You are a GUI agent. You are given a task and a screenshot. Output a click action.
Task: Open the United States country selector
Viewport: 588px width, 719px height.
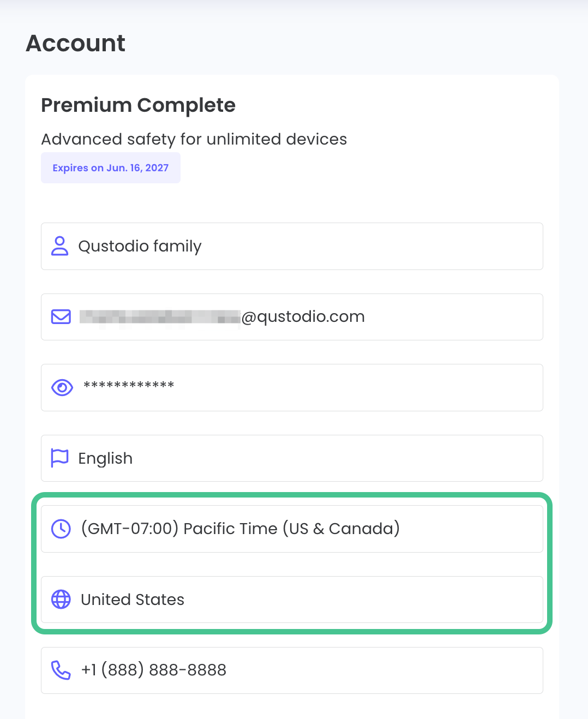292,599
